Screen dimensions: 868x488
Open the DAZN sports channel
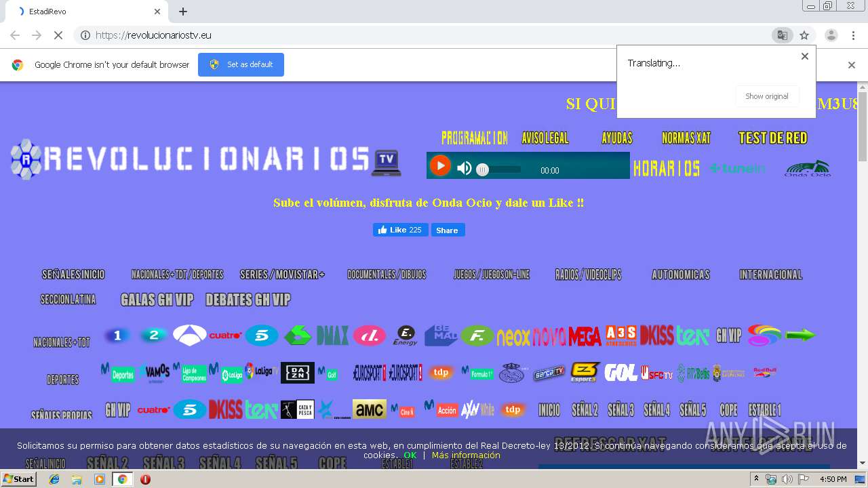pyautogui.click(x=298, y=373)
